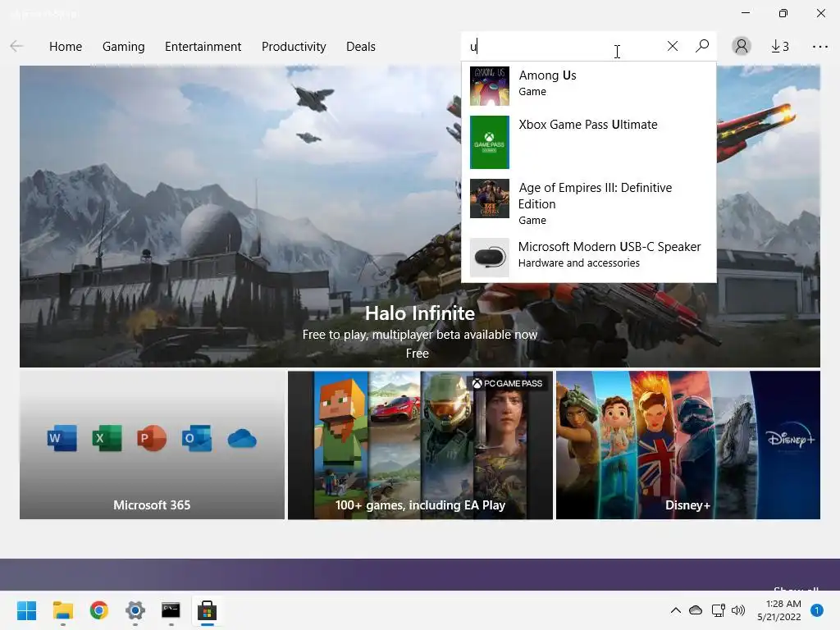Click the Outlook icon in Microsoft 365 tile

[197, 438]
